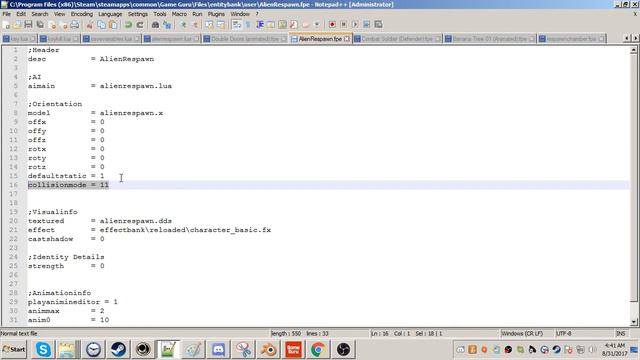Toggle word wrap toolbar button
The height and width of the screenshot is (360, 640).
coord(236,25)
